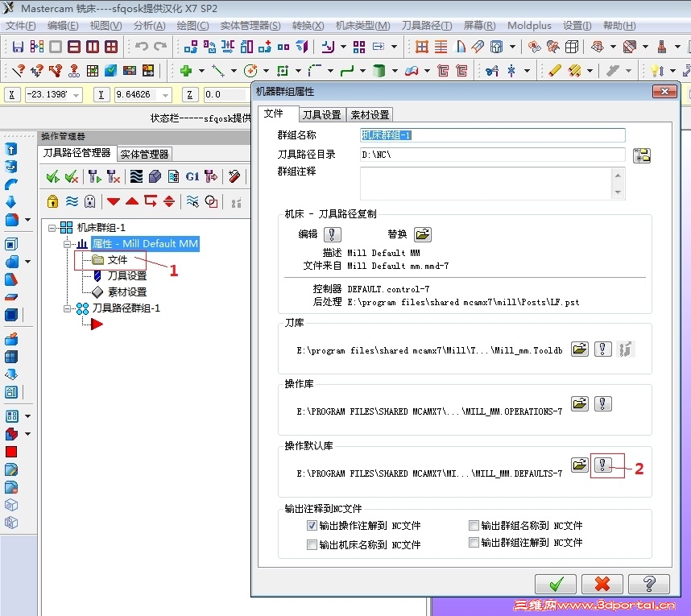Open the 帮助(H) menu

(619, 26)
